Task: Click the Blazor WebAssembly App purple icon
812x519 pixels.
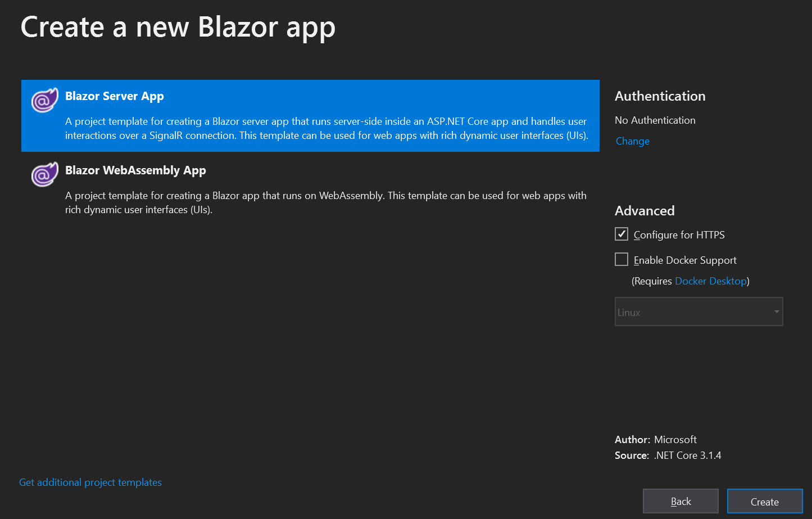Action: [x=44, y=174]
